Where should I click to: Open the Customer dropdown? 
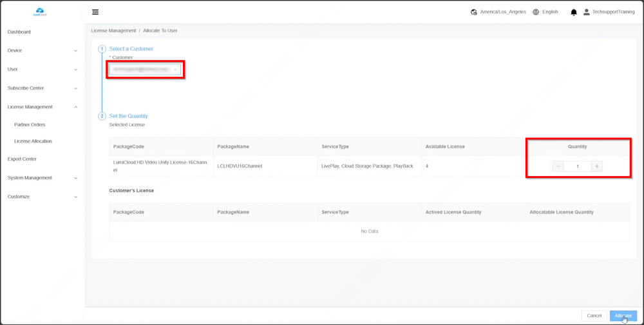click(145, 69)
